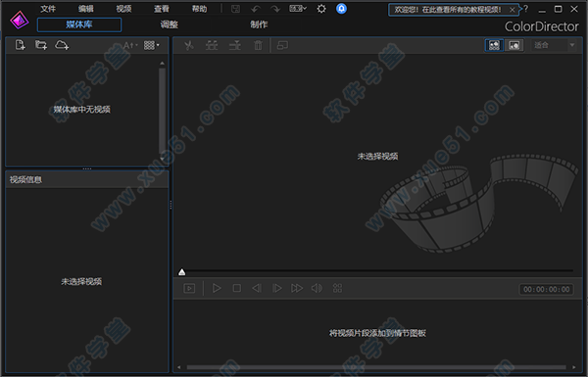Viewport: 588px width, 377px height.
Task: Import from cloud icon
Action: [x=62, y=45]
